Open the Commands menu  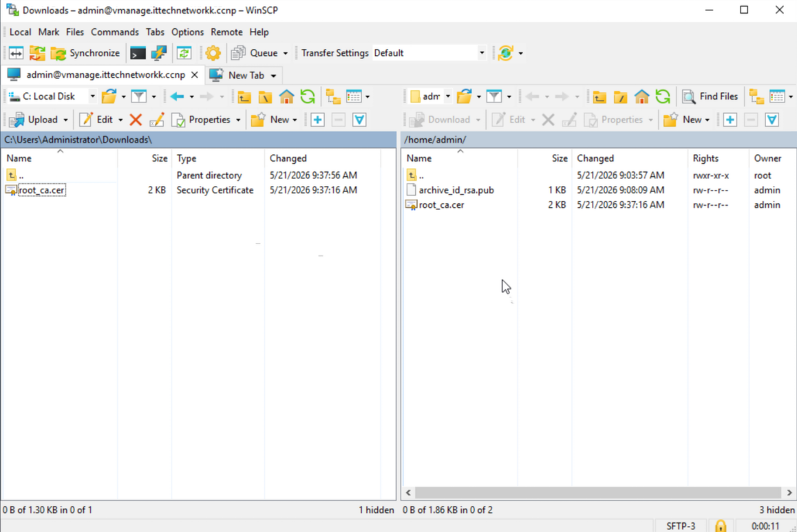(x=114, y=32)
